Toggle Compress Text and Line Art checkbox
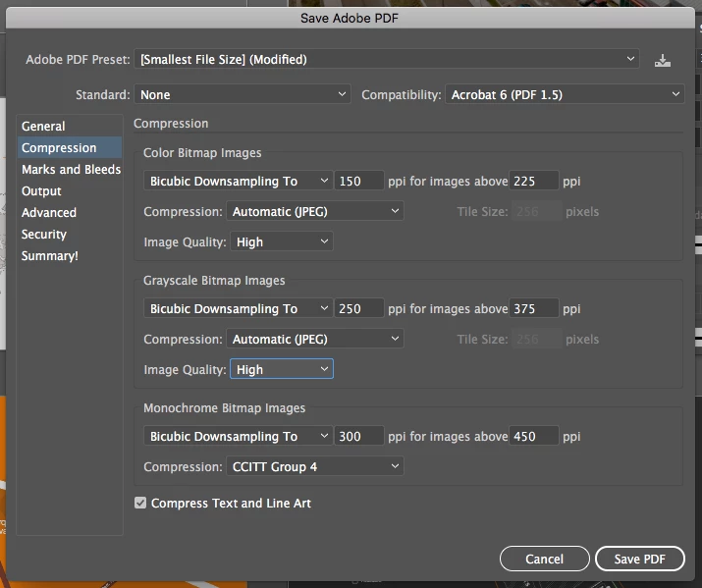Image resolution: width=702 pixels, height=588 pixels. (140, 503)
